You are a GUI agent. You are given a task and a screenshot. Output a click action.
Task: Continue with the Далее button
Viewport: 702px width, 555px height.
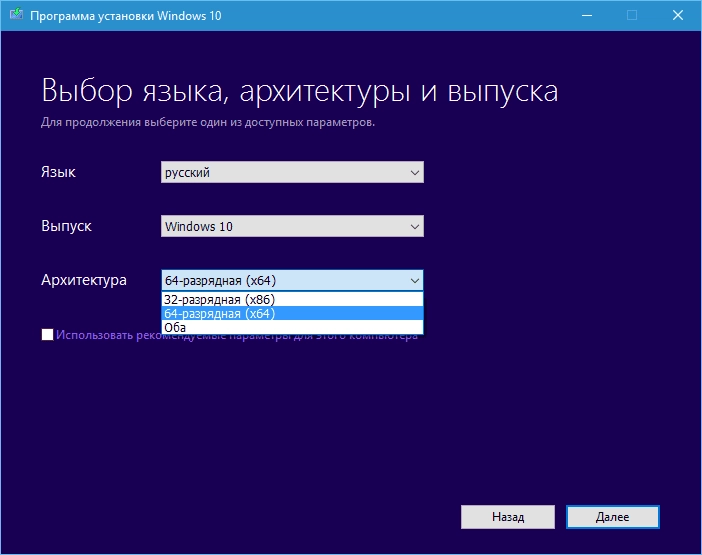point(612,517)
